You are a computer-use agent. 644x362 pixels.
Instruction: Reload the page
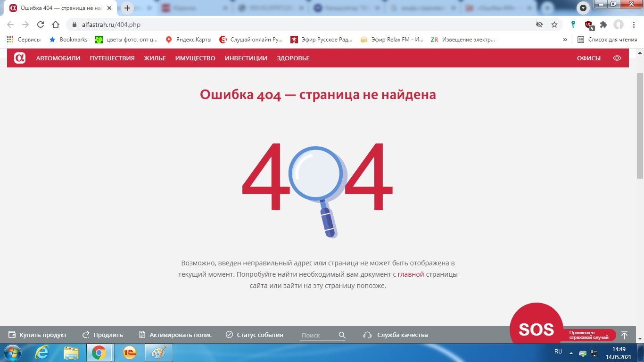(41, 25)
